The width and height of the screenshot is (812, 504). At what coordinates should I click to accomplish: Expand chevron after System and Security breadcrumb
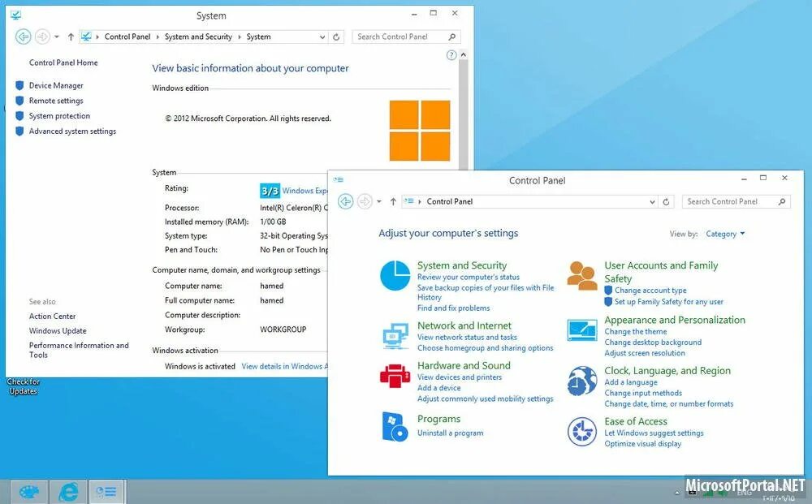(240, 37)
